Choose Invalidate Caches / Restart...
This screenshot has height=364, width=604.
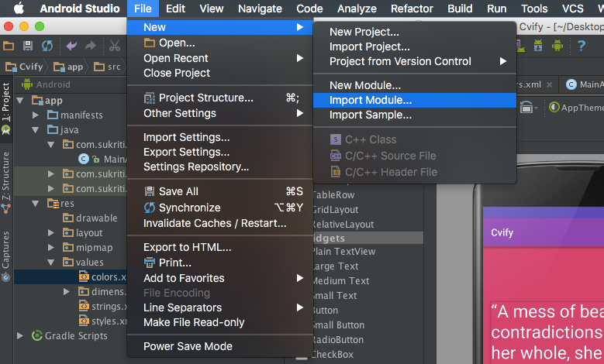pos(219,223)
